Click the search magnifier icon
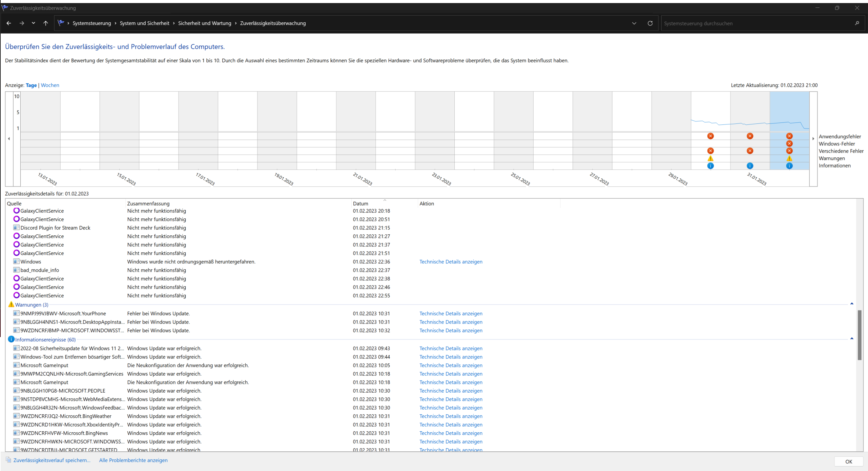 click(857, 23)
